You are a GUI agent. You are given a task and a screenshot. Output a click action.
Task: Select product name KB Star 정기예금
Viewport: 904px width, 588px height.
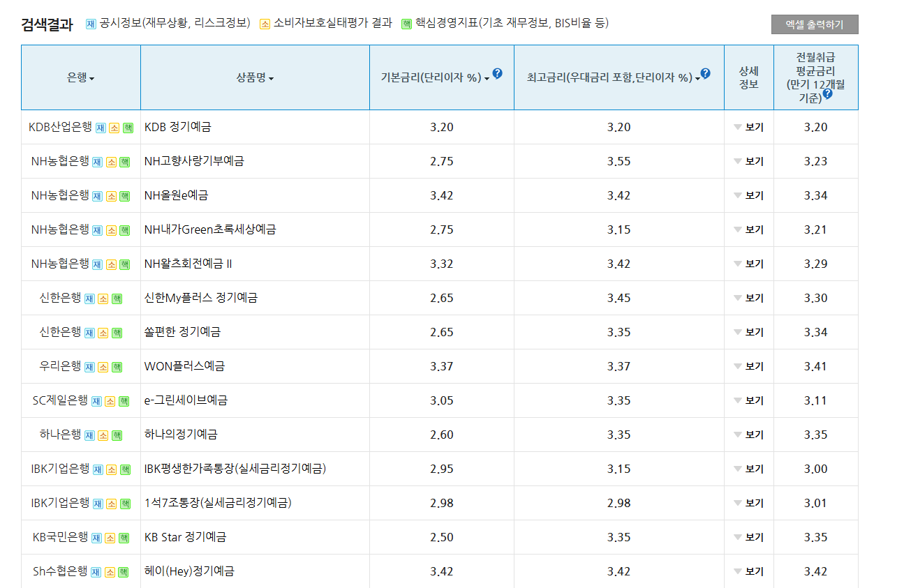pyautogui.click(x=186, y=537)
